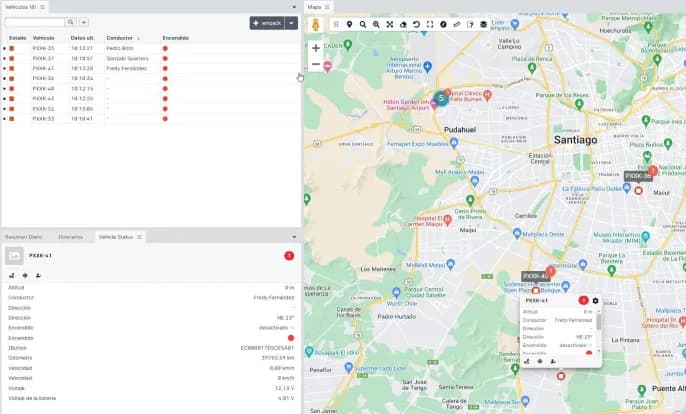This screenshot has height=414, width=686.
Task: Click driver name Pedro Brito
Action: pos(120,48)
